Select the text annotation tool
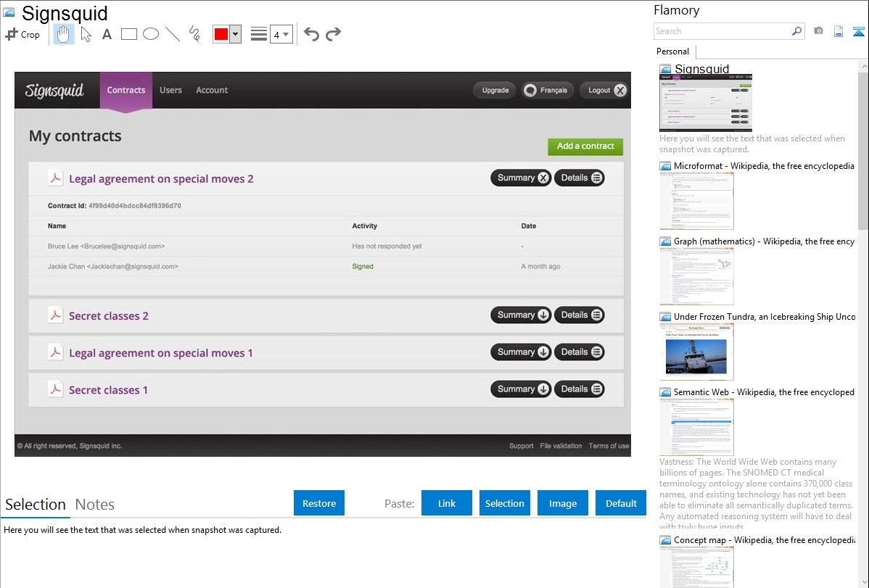 click(107, 34)
